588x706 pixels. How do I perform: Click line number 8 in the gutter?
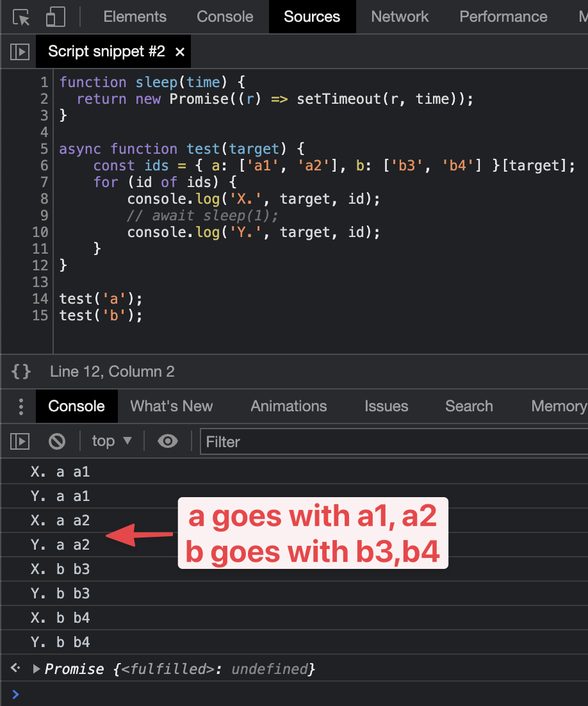pyautogui.click(x=44, y=199)
